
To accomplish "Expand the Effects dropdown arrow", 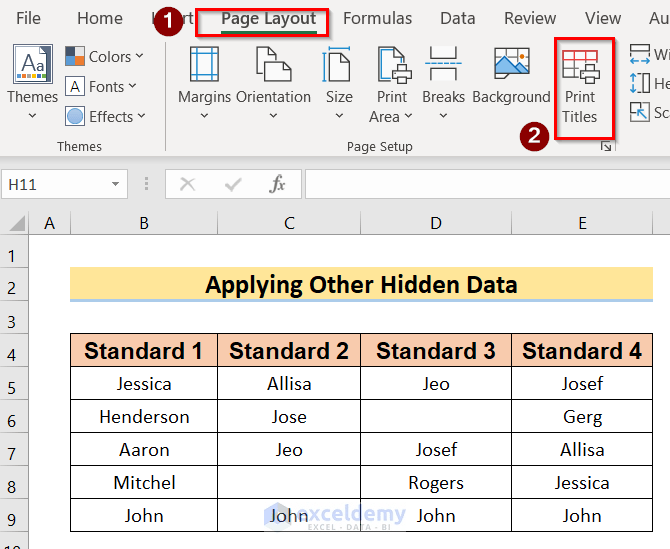I will coord(141,116).
